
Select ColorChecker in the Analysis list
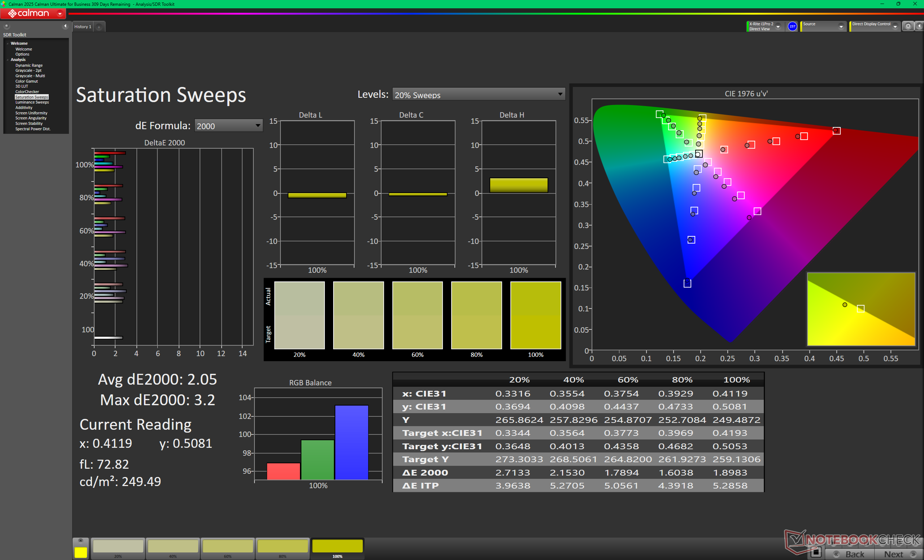tap(27, 92)
